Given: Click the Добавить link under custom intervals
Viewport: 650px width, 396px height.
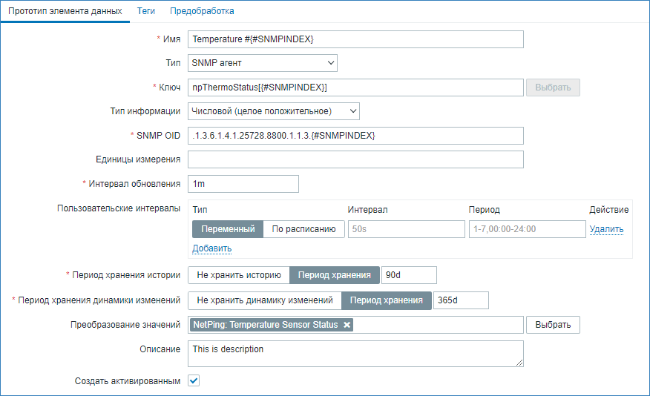Looking at the screenshot, I should point(212,248).
